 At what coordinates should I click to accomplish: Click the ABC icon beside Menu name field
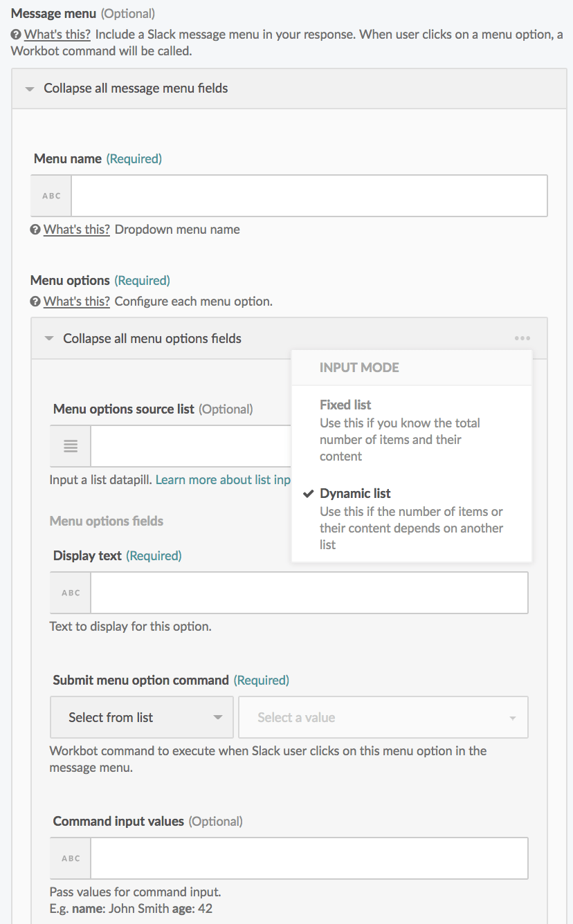(52, 196)
